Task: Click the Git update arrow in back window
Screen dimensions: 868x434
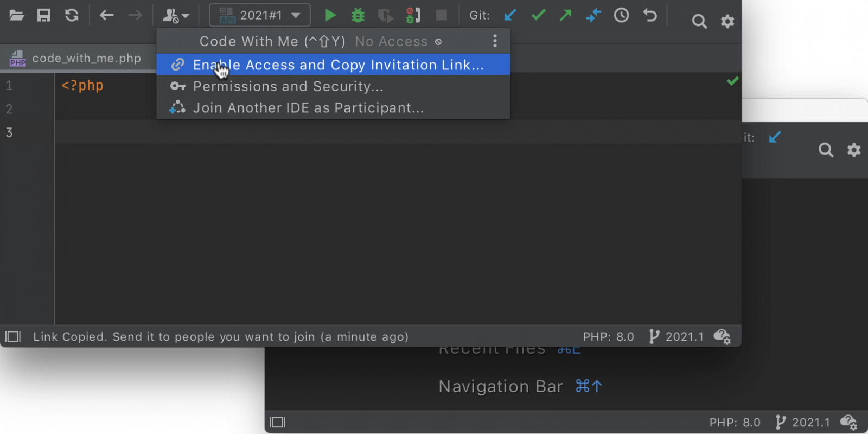Action: [x=775, y=137]
